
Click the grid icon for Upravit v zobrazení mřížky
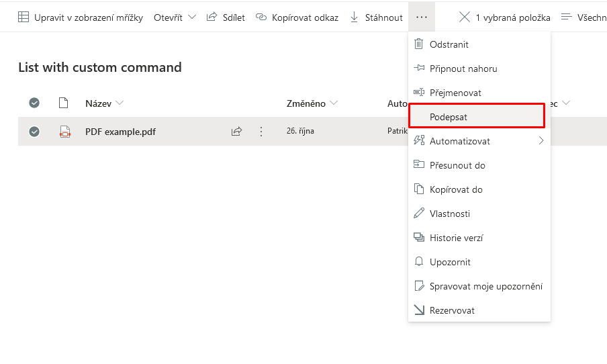(24, 17)
